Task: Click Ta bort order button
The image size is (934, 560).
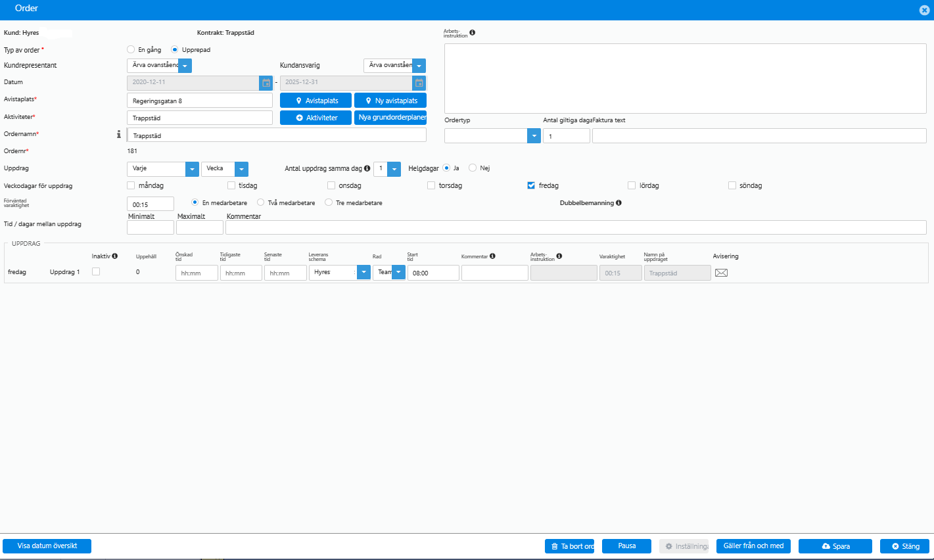Action: click(x=569, y=546)
